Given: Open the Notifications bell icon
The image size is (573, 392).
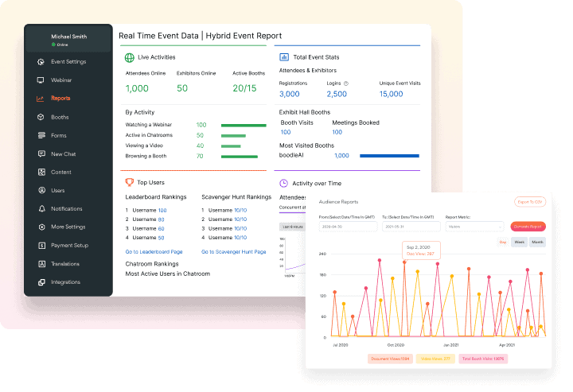Looking at the screenshot, I should (41, 208).
